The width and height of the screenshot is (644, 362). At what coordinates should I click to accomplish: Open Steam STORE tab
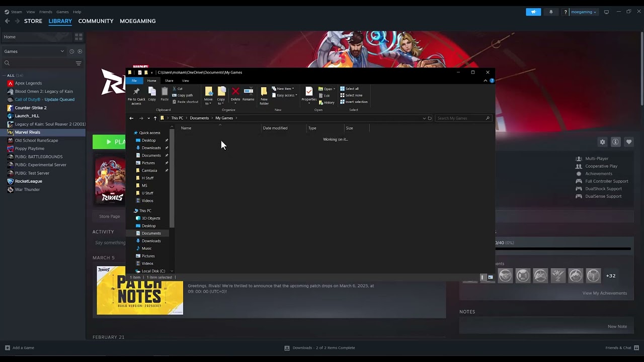click(x=33, y=21)
